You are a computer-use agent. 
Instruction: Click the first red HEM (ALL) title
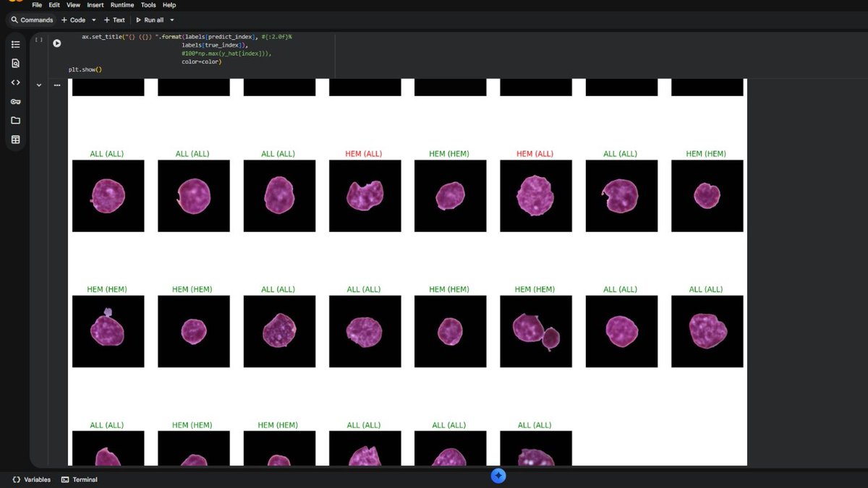tap(365, 153)
